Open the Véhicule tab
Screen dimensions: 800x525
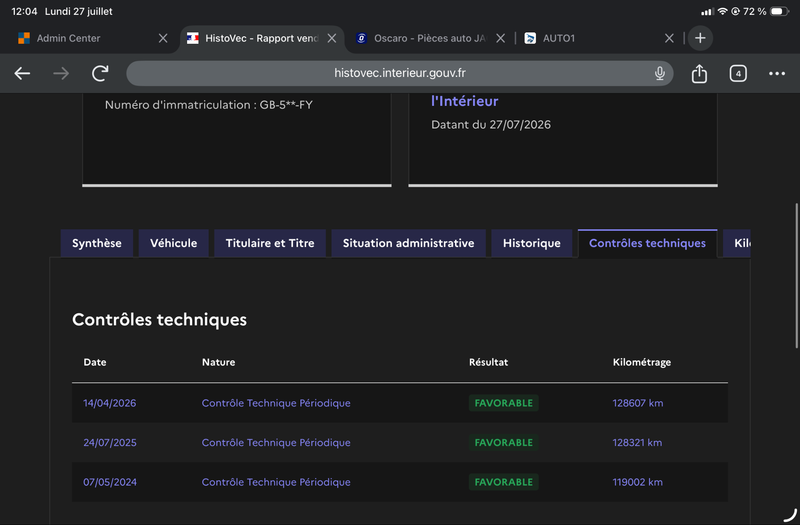coord(173,243)
